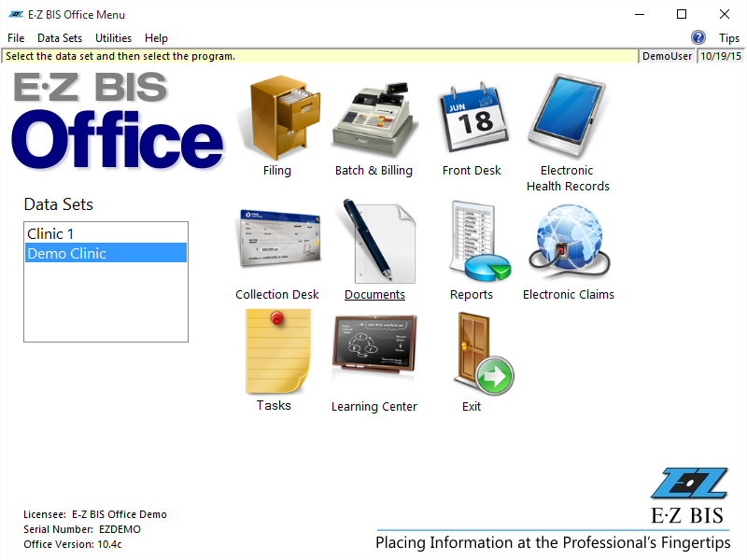Click the DemoUser status field
Screen dimensions: 747x560
667,56
